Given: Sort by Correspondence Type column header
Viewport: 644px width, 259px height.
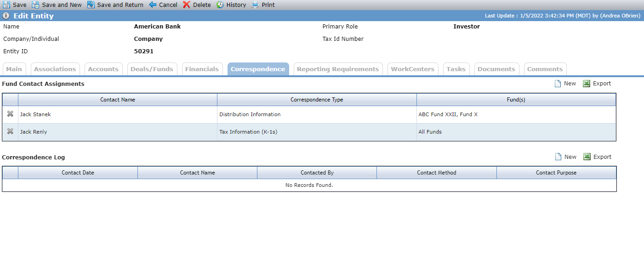Looking at the screenshot, I should [x=317, y=100].
